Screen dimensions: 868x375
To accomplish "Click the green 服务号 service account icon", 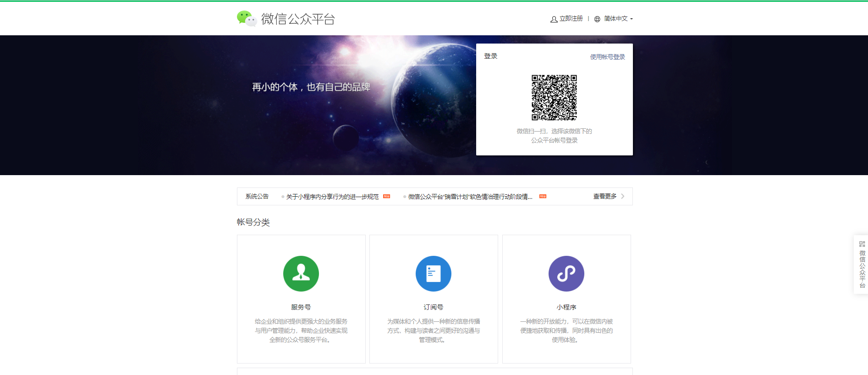I will [x=301, y=274].
